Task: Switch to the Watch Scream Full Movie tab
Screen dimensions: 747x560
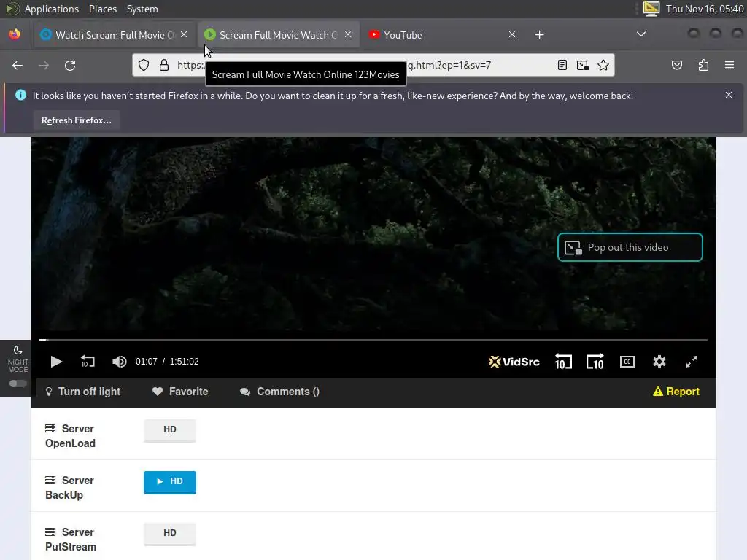Action: pyautogui.click(x=115, y=35)
